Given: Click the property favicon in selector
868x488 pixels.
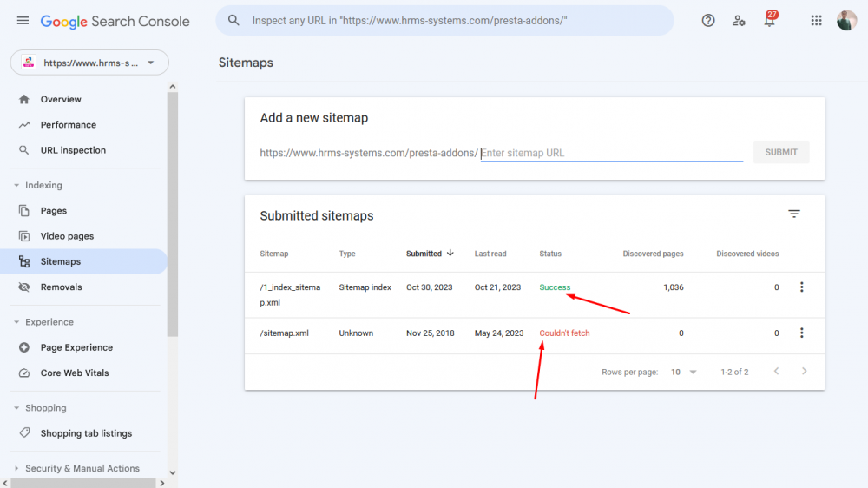Looking at the screenshot, I should click(x=29, y=63).
